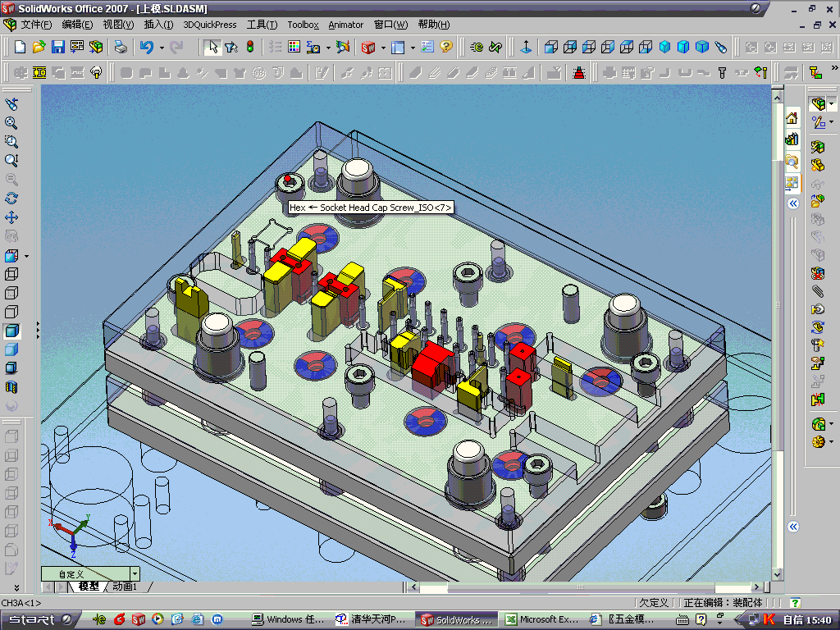Switch to the 动画1 tab
Viewport: 840px width, 630px height.
[125, 587]
